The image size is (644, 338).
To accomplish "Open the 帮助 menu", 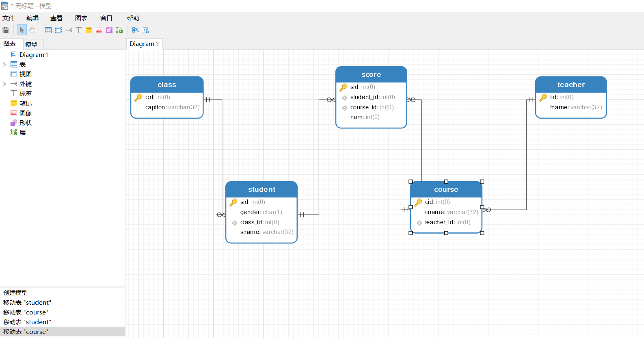I will 133,18.
